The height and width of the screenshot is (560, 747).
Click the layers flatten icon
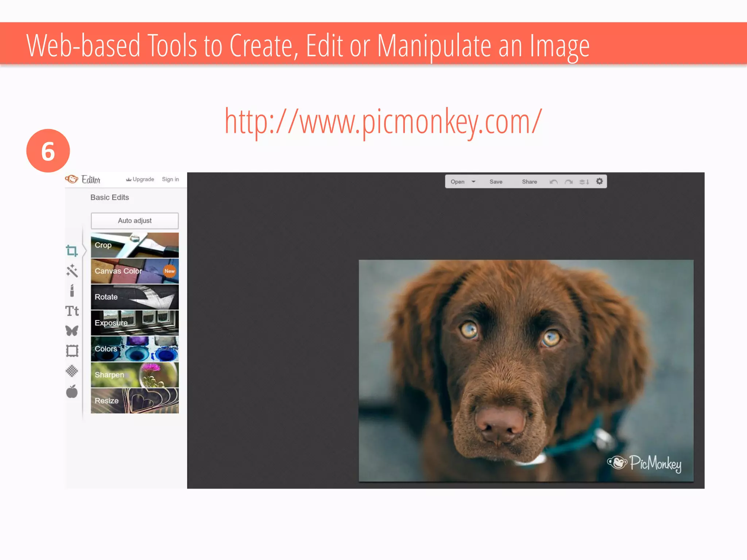pyautogui.click(x=584, y=182)
